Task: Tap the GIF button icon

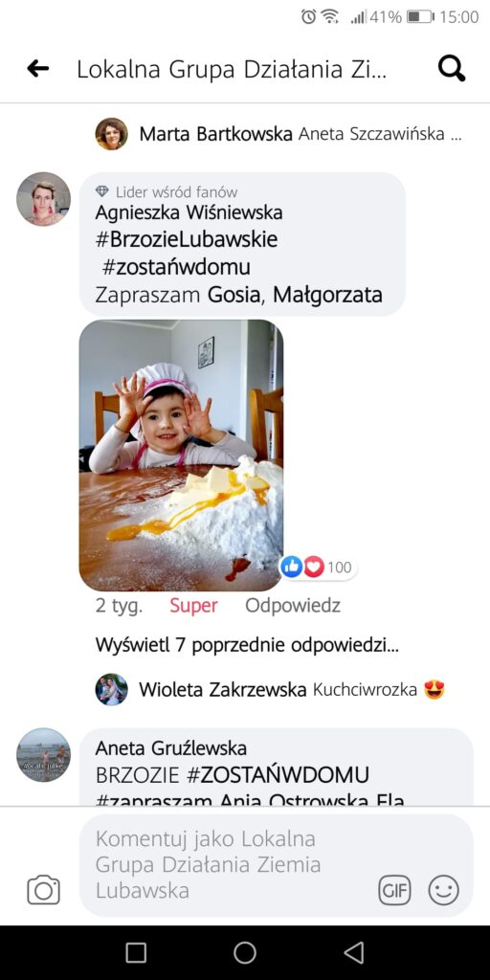Action: point(395,890)
